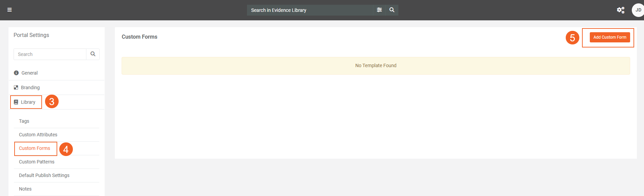Open advanced search filter options
Viewport: 644px width, 196px height.
coord(379,10)
